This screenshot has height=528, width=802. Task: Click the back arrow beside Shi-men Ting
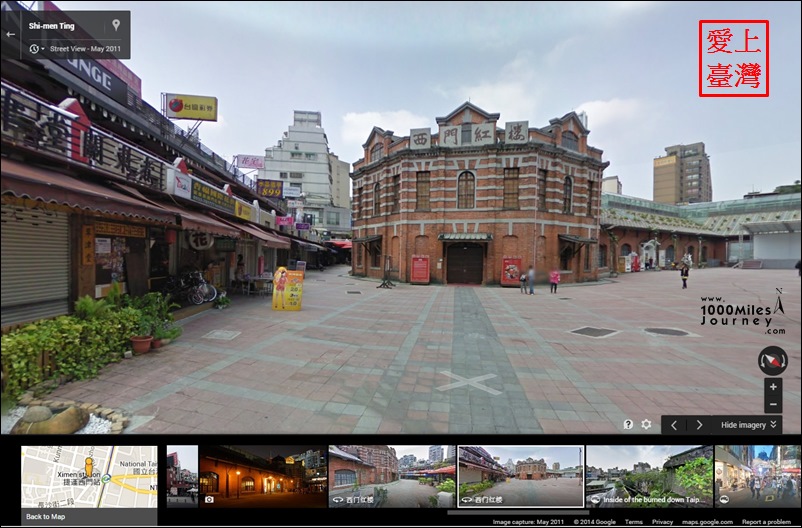pos(10,35)
